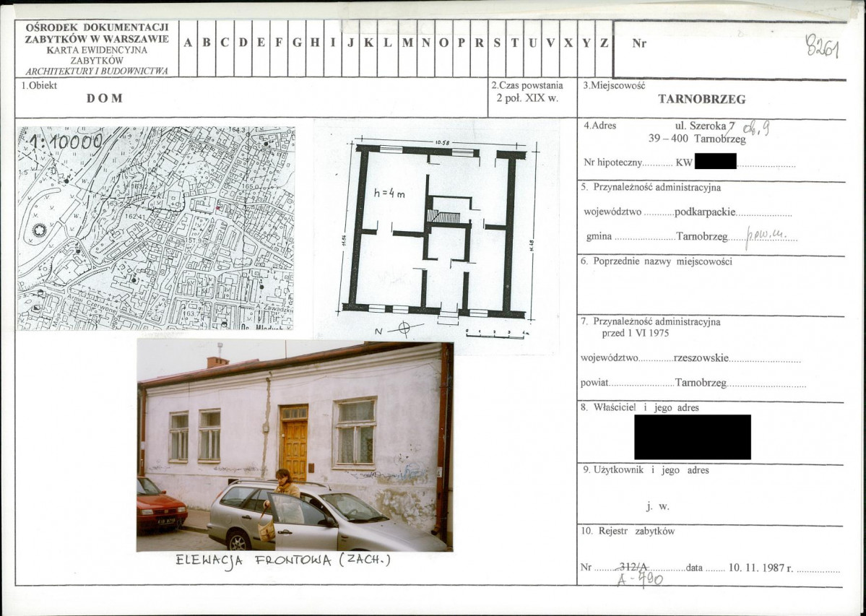This screenshot has height=616, width=866.
Task: Select the 'KW' prefix text
Action: tap(684, 162)
